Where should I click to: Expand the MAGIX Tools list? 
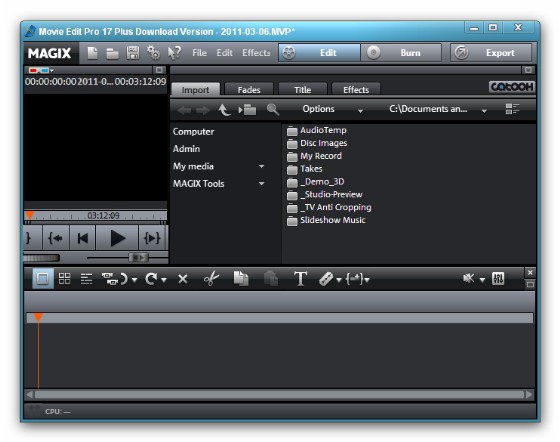(x=261, y=184)
